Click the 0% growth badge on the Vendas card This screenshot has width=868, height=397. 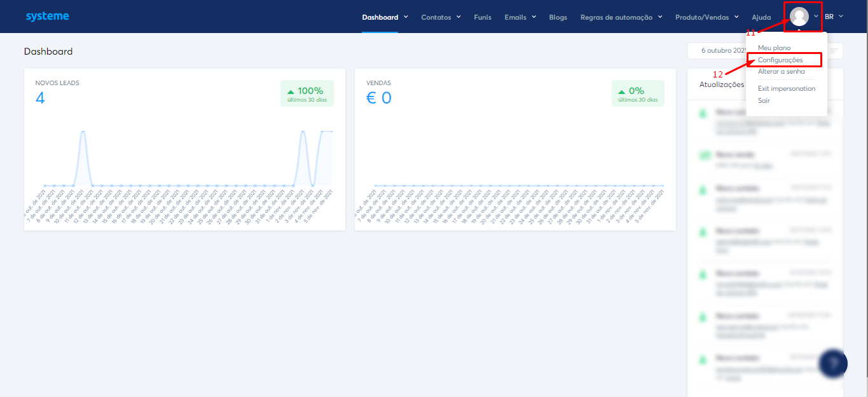point(637,93)
